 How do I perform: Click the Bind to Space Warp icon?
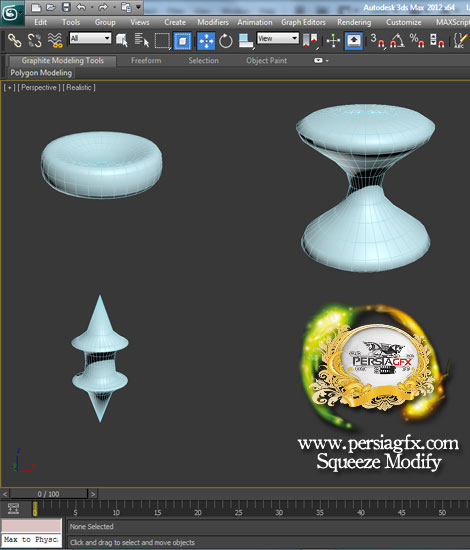pos(55,41)
